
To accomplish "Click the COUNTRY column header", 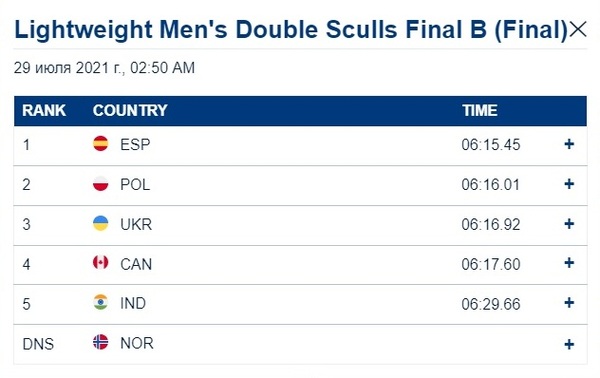I will click(x=130, y=111).
